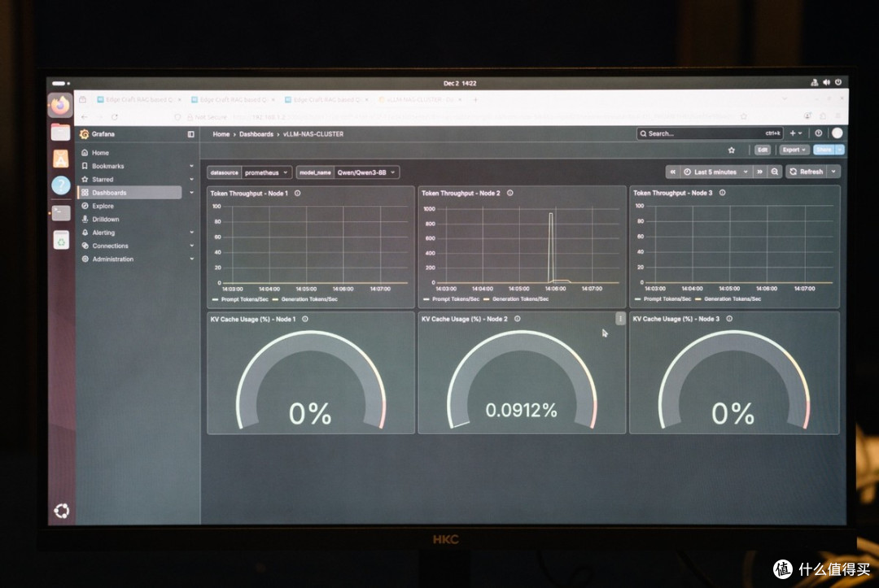Toggle the sidebar dock menu icon
879x588 pixels.
point(190,134)
